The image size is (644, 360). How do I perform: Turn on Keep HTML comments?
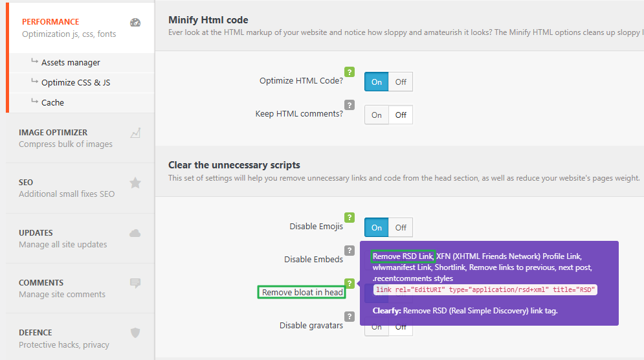pyautogui.click(x=377, y=115)
